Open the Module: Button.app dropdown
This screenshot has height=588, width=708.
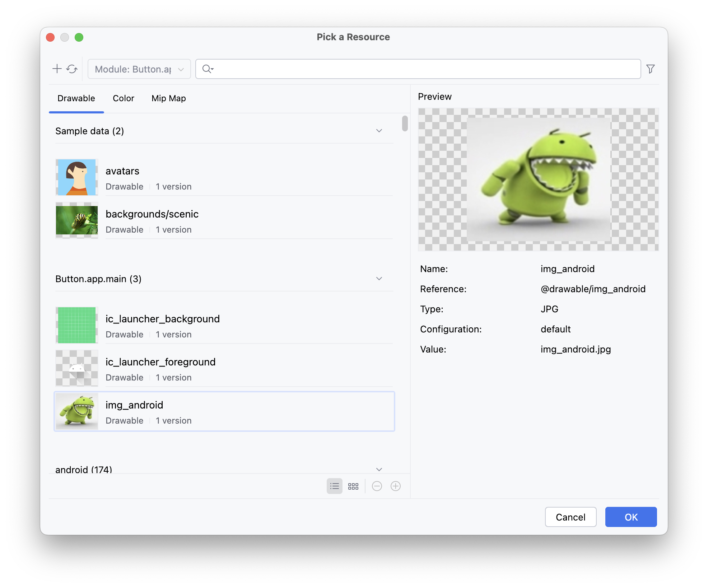(x=139, y=69)
